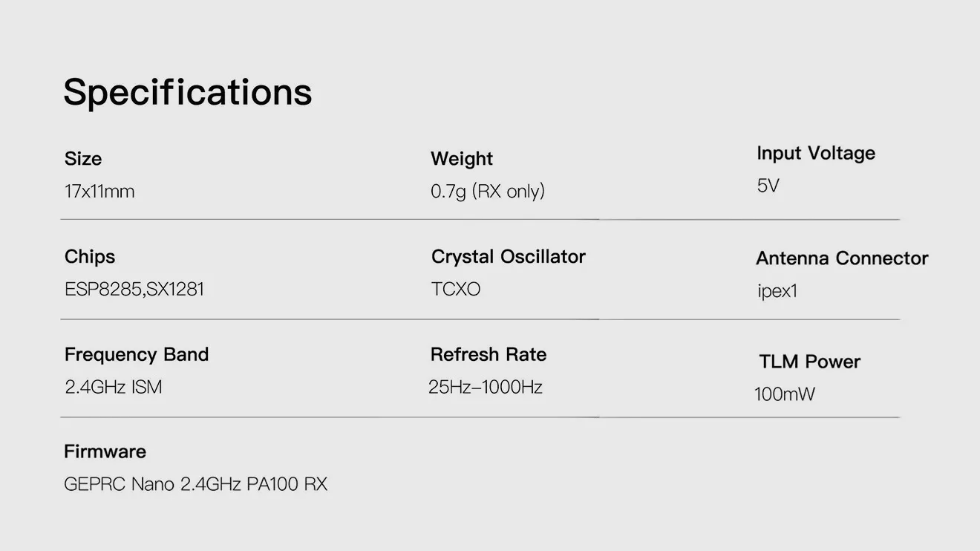
Task: Click the Weight label
Action: pos(462,159)
